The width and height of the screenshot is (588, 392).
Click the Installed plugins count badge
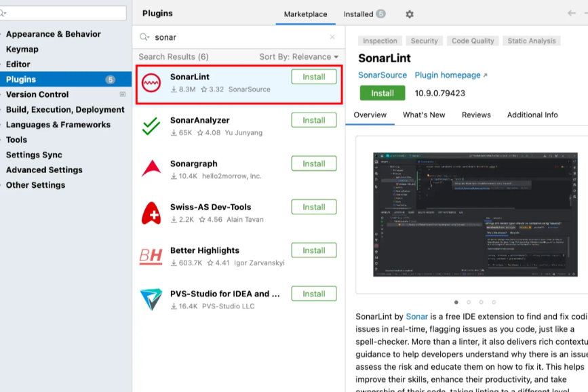pos(380,14)
